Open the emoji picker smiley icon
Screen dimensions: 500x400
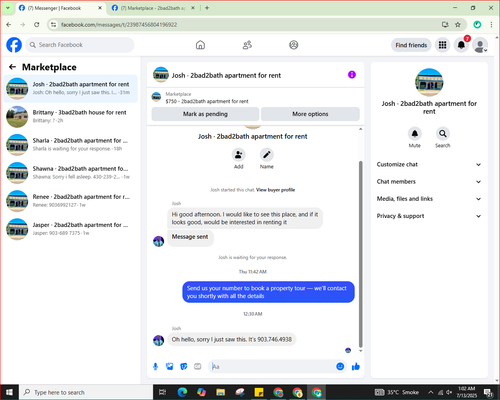(x=340, y=367)
